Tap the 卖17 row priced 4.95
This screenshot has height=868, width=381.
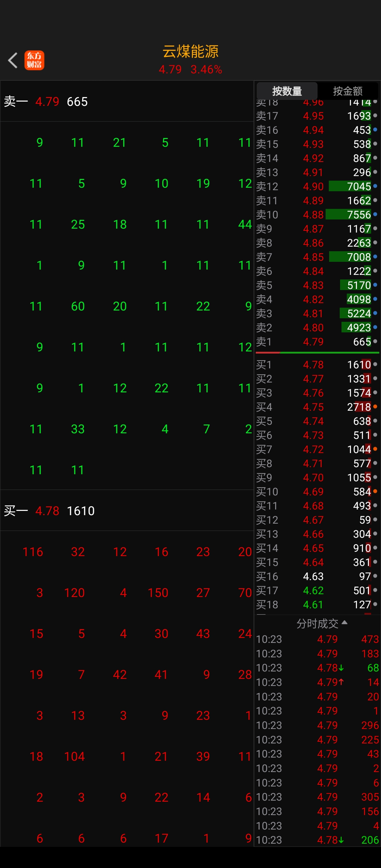click(x=317, y=116)
